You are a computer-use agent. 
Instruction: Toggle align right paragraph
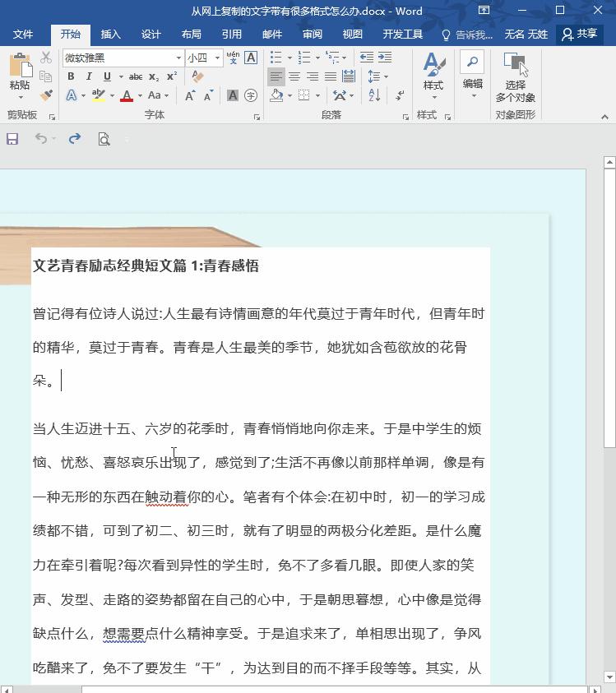(313, 77)
